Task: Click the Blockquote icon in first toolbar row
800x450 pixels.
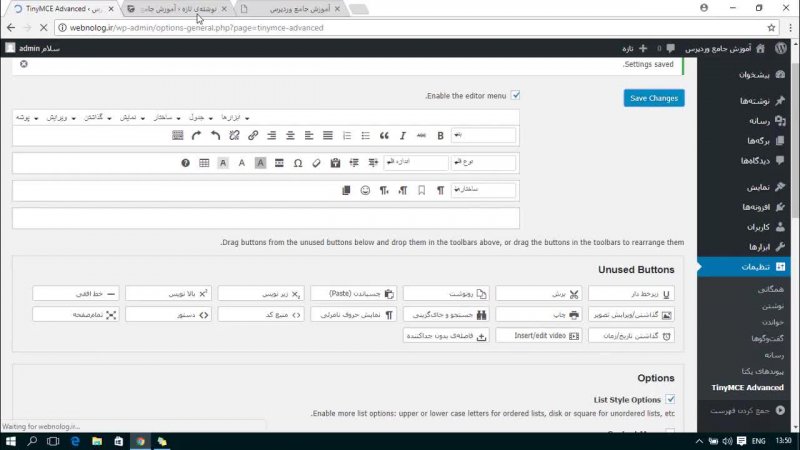Action: point(384,135)
